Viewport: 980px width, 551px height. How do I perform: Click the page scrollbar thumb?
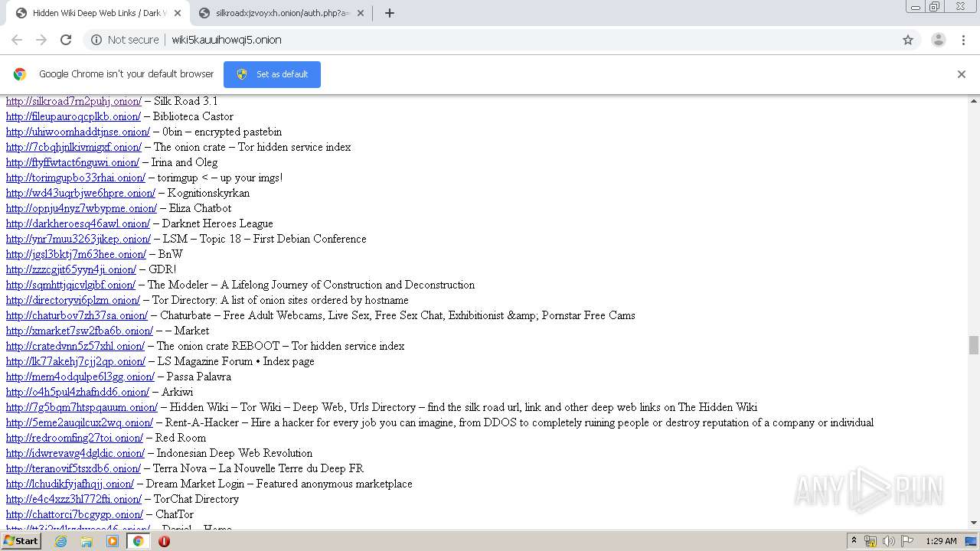(x=974, y=345)
